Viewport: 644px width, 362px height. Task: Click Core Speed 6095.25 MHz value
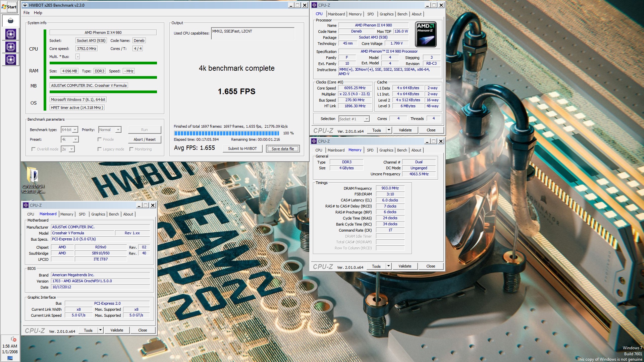click(x=355, y=88)
